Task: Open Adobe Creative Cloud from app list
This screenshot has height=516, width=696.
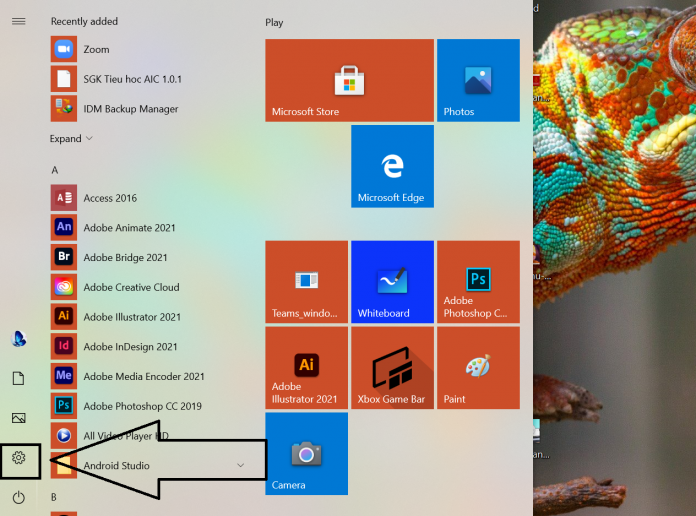Action: 131,287
